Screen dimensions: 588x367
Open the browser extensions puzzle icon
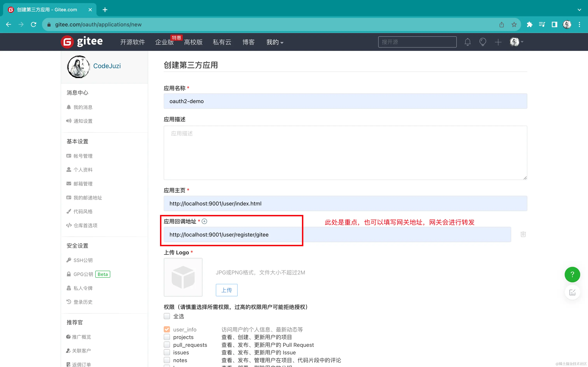[529, 24]
